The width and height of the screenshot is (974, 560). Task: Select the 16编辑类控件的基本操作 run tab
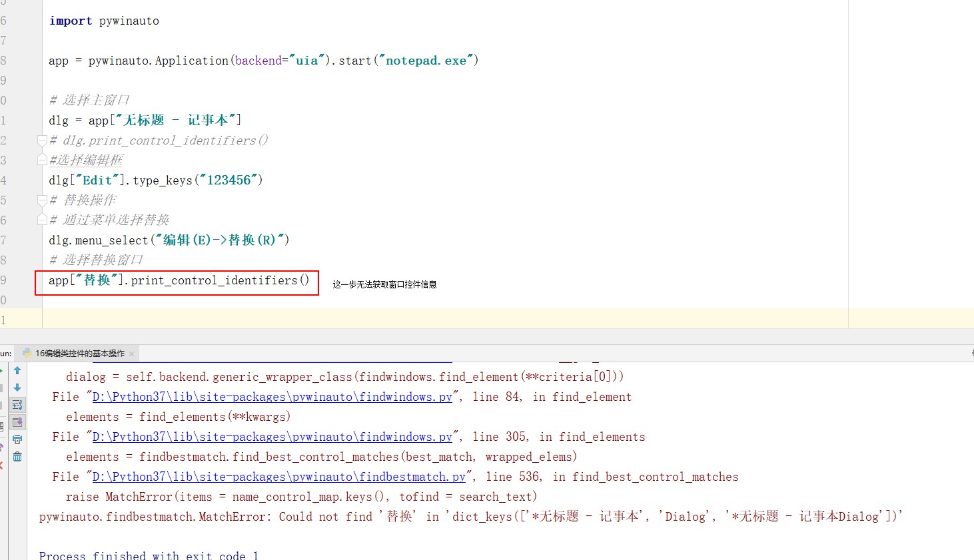tap(79, 354)
